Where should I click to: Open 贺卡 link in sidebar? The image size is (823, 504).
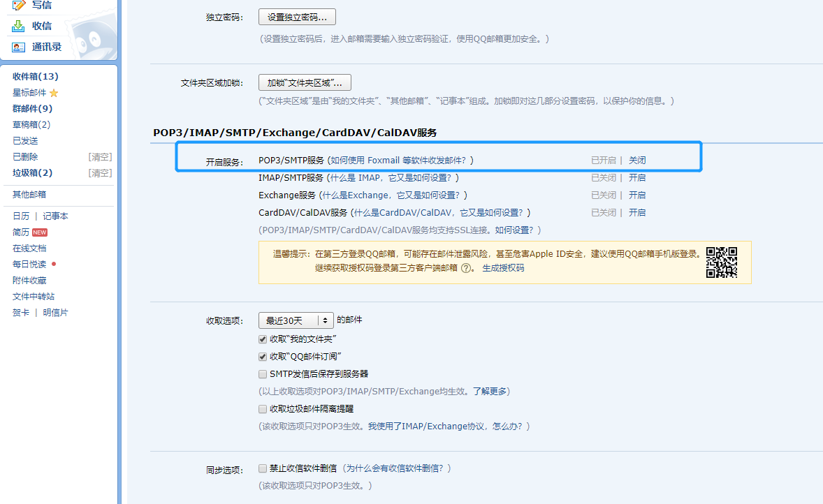pos(21,313)
